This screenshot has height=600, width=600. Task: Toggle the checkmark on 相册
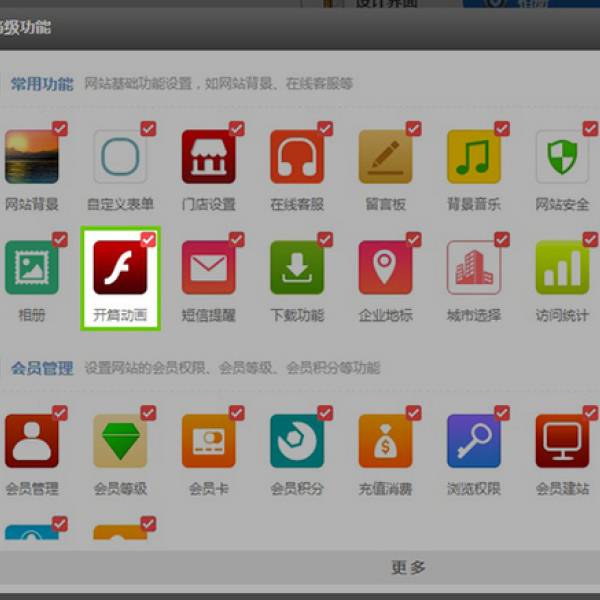click(x=60, y=240)
